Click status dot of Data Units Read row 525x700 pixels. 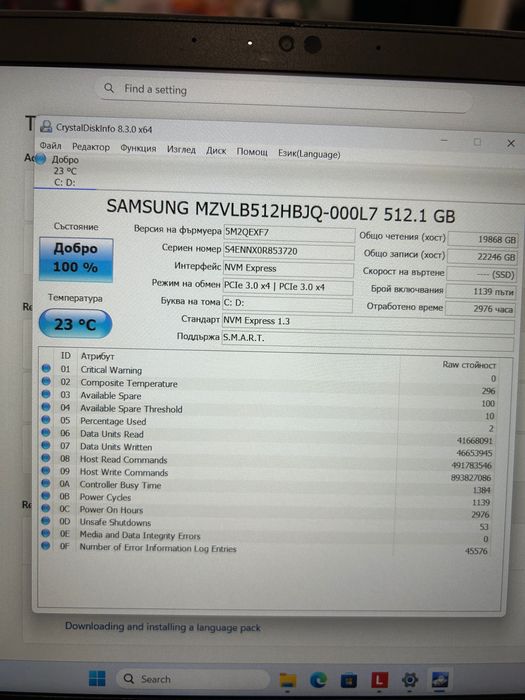click(x=46, y=432)
